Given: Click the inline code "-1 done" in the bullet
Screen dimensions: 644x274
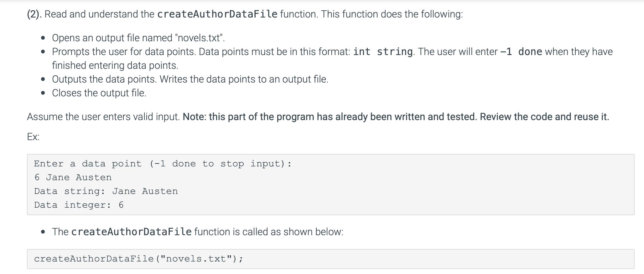Looking at the screenshot, I should tap(521, 52).
